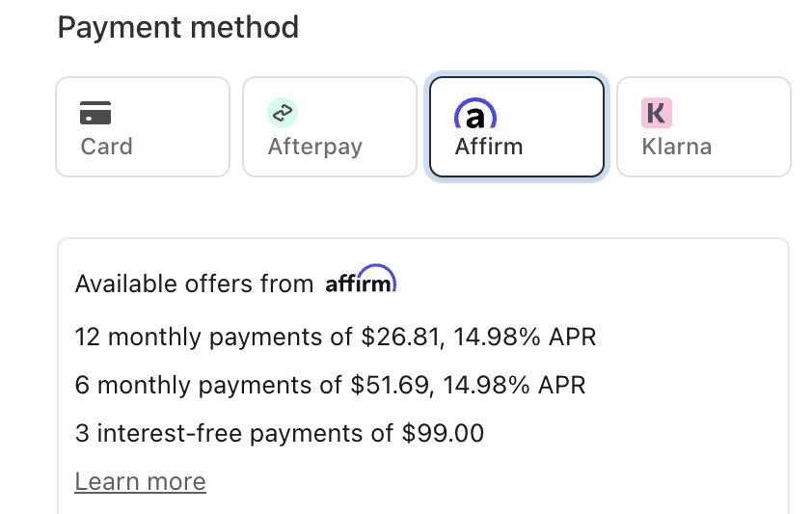
Task: Select the Card payment option
Action: pyautogui.click(x=143, y=127)
